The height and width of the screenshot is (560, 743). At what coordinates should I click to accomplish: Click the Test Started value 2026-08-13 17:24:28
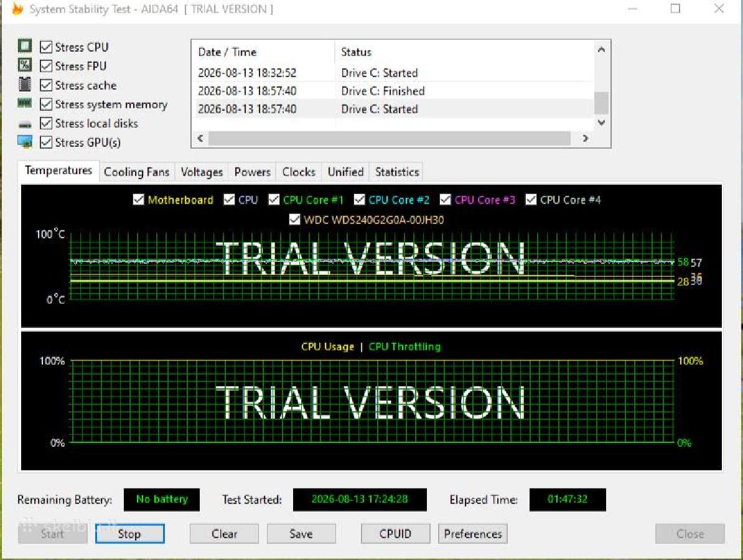[x=360, y=500]
